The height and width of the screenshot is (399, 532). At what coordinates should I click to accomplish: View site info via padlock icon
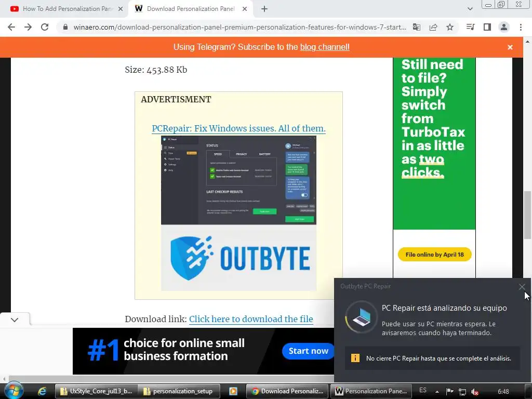pyautogui.click(x=65, y=27)
